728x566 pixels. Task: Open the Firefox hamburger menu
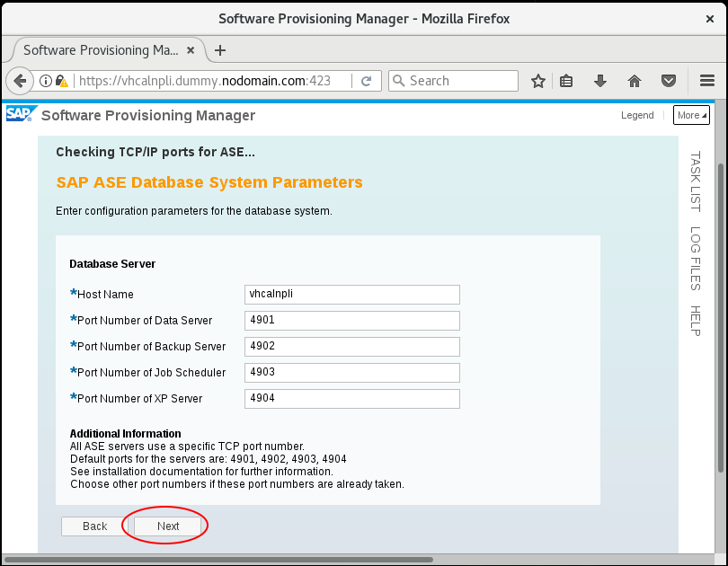point(707,81)
